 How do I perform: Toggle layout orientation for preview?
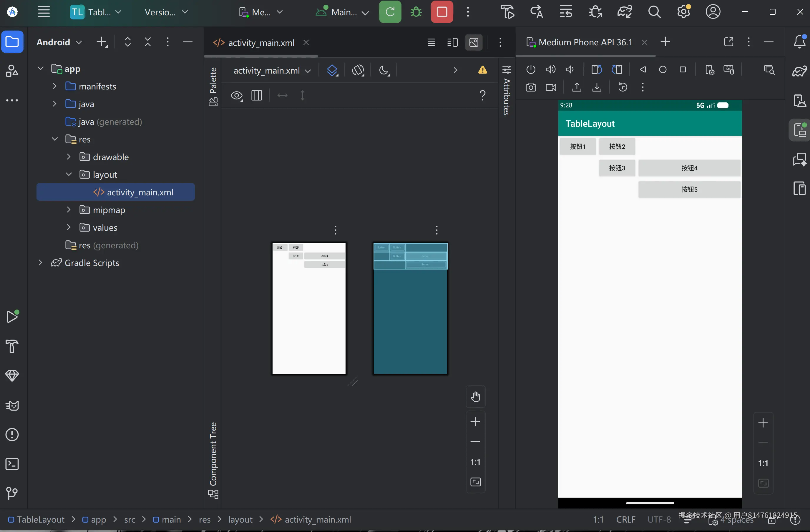358,71
